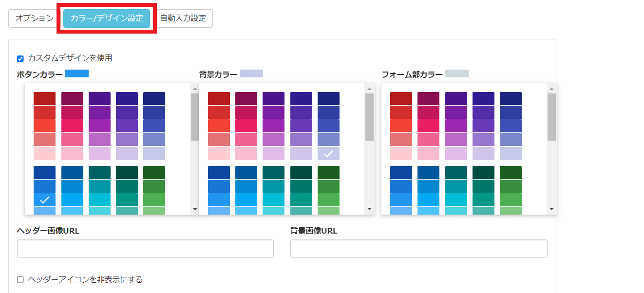644x293 pixels.
Task: Pick hot pink swatch in フォーム部カラー palette
Action: tap(428, 126)
